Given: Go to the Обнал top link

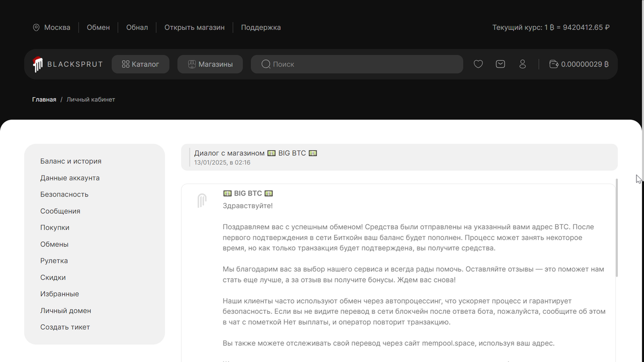Looking at the screenshot, I should (137, 28).
